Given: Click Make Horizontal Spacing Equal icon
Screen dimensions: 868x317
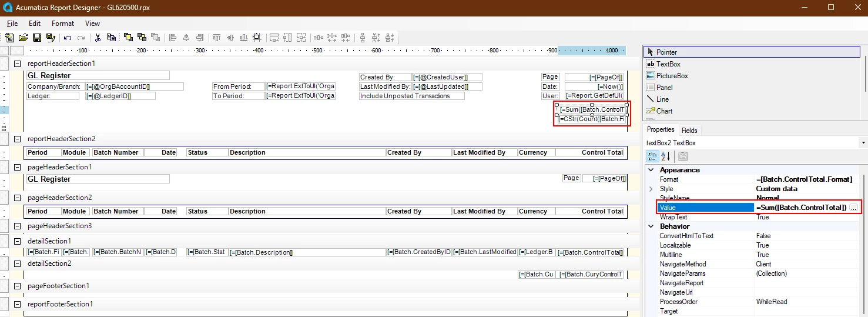Looking at the screenshot, I should (x=319, y=37).
